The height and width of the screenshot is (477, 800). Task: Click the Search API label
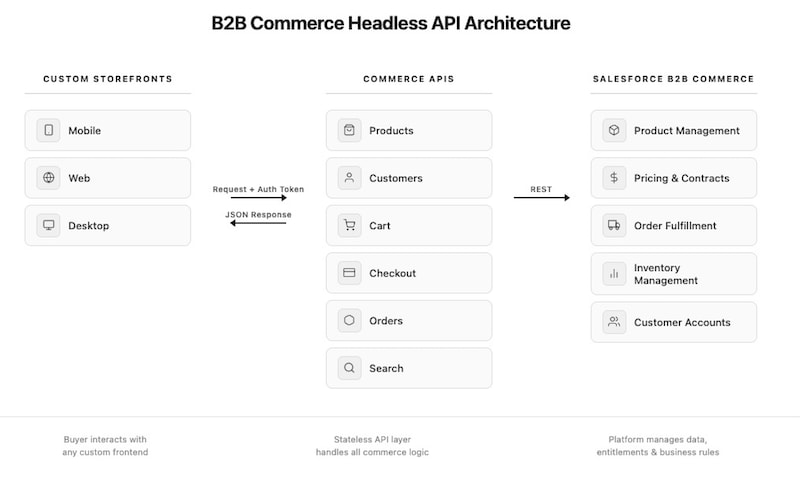(x=386, y=368)
